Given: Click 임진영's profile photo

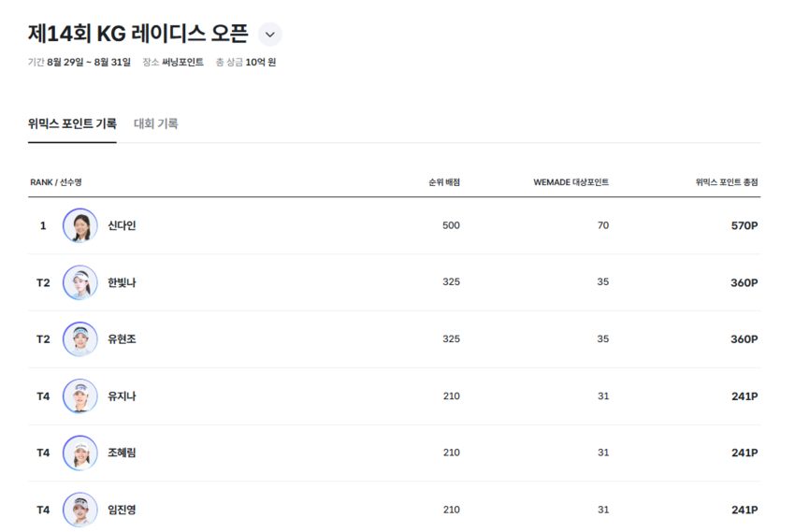Looking at the screenshot, I should click(80, 510).
